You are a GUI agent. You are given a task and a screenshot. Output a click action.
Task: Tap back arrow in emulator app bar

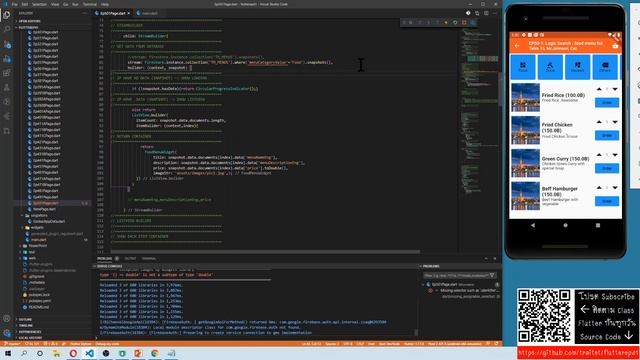pyautogui.click(x=517, y=46)
